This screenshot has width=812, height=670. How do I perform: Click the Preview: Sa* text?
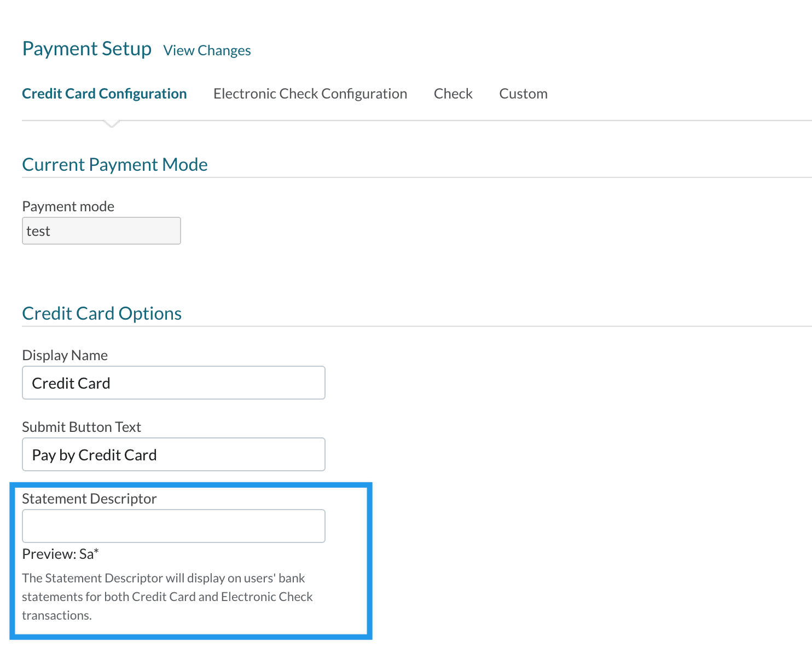(60, 554)
